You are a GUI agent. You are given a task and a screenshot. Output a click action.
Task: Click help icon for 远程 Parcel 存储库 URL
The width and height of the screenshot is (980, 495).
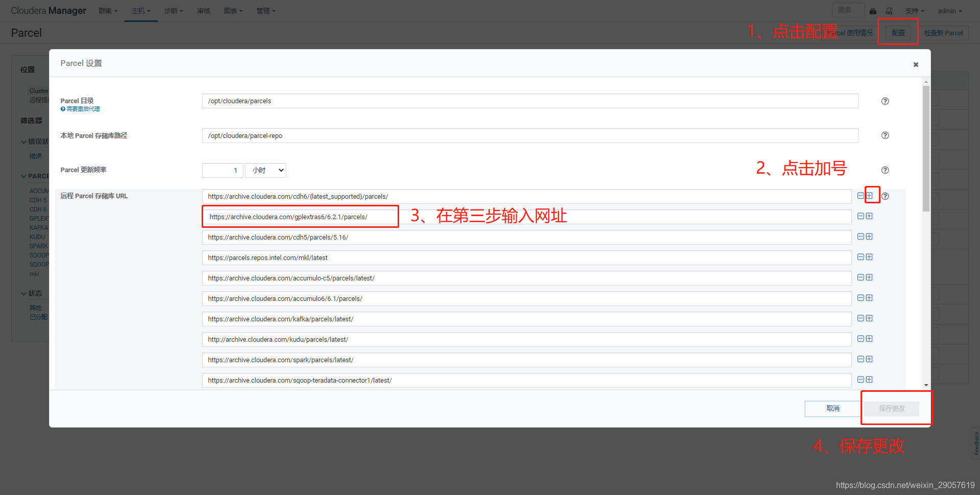[885, 196]
